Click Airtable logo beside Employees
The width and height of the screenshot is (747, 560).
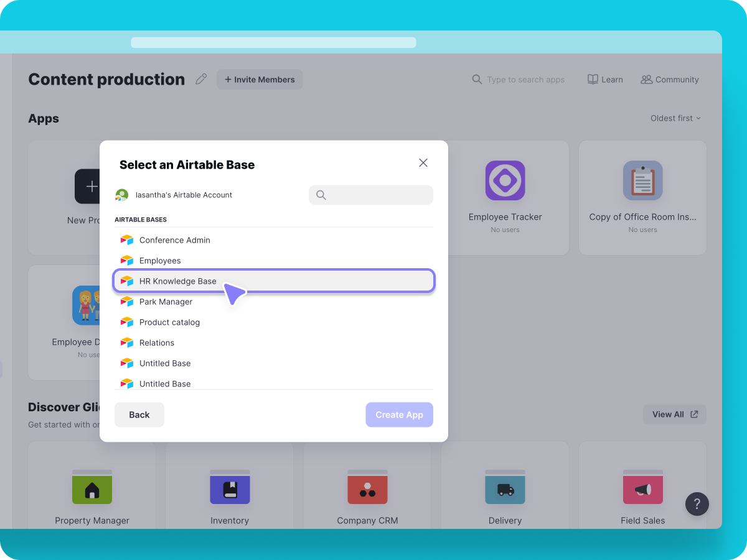[127, 261]
